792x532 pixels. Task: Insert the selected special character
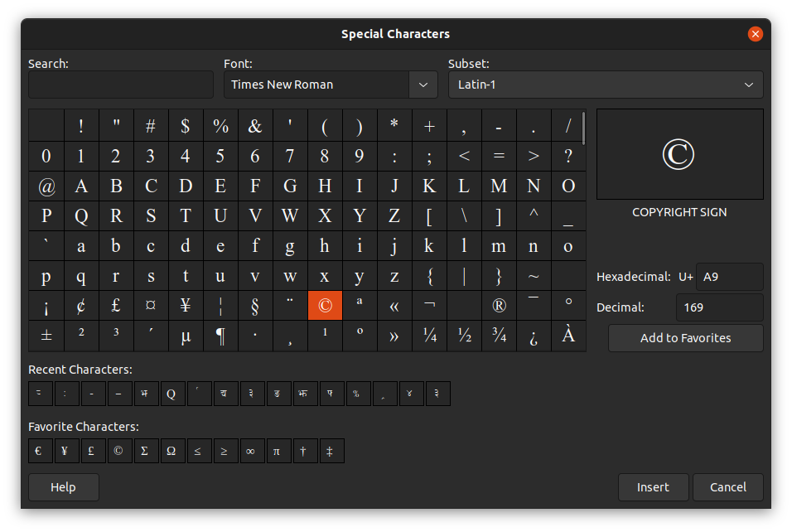coord(653,487)
